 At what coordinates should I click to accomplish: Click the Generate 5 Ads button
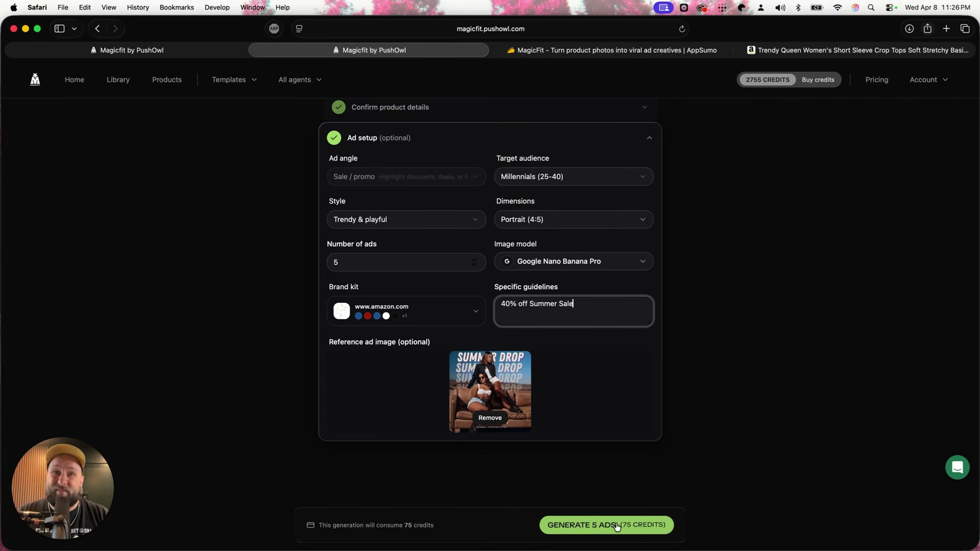(x=606, y=525)
